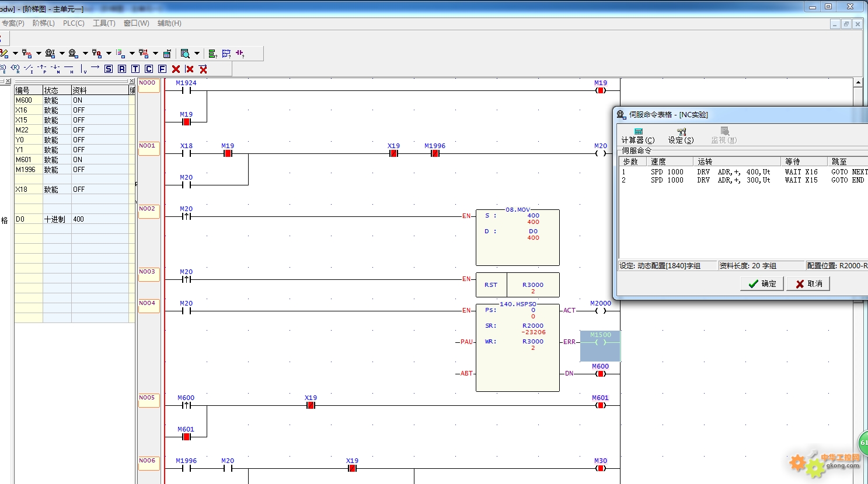Click the boxed R function icon
868x484 pixels.
click(122, 69)
